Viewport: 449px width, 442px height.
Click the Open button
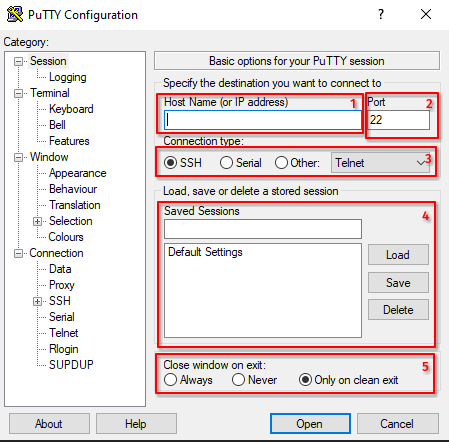point(310,424)
